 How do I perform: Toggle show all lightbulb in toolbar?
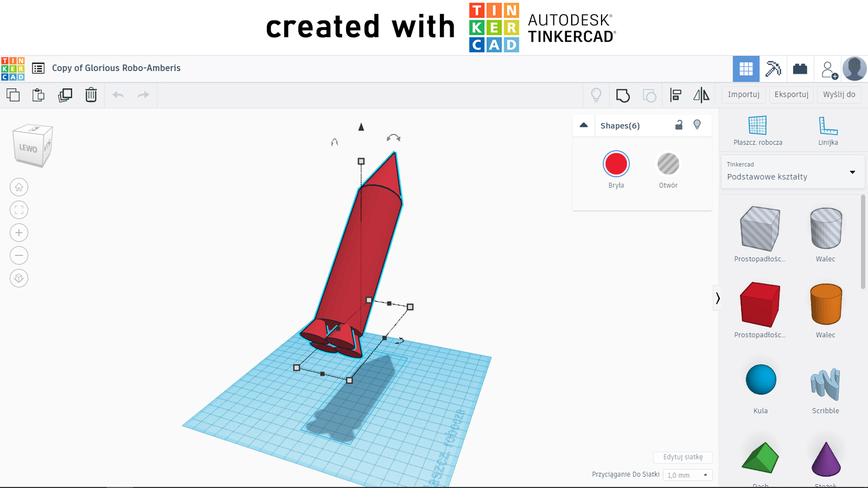(596, 95)
